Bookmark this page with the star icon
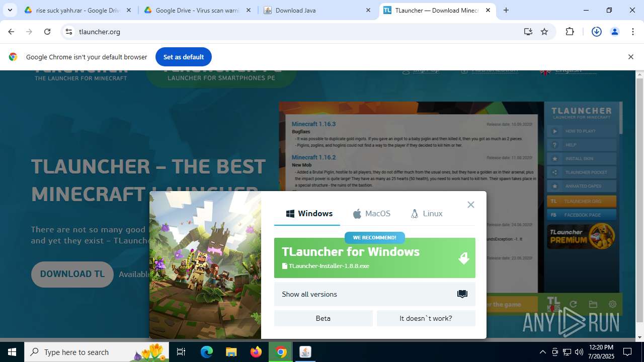Screen dimensions: 644x362 [544, 32]
